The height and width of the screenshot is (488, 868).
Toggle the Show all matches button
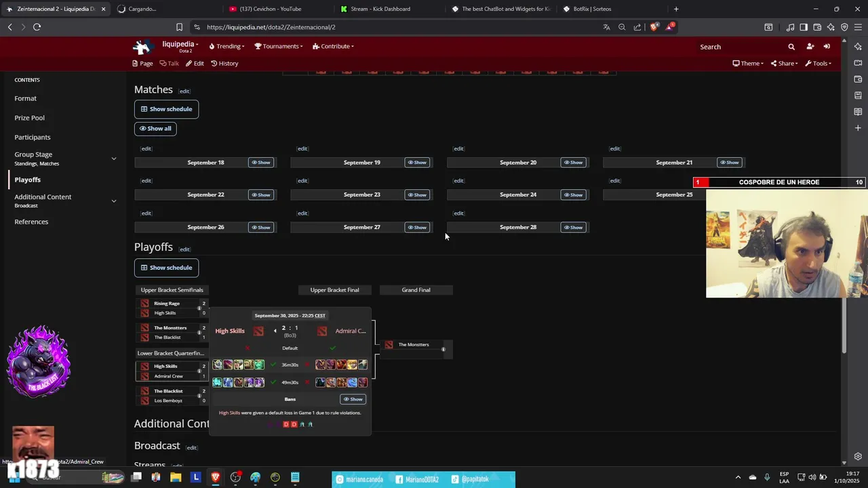click(155, 128)
